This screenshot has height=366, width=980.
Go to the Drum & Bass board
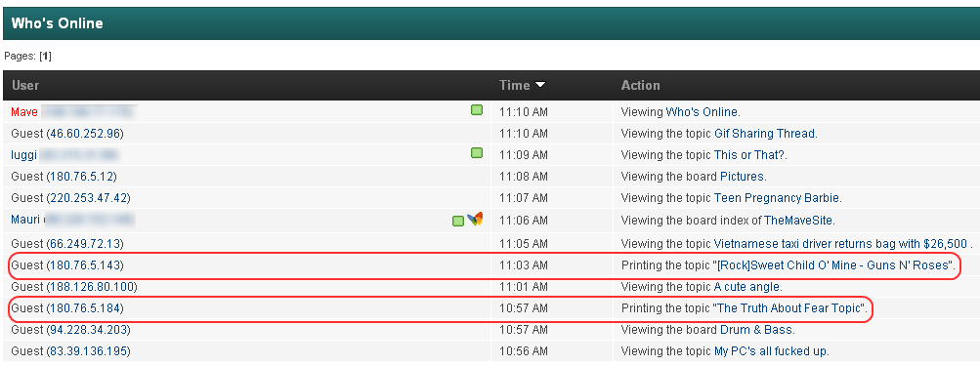[755, 330]
